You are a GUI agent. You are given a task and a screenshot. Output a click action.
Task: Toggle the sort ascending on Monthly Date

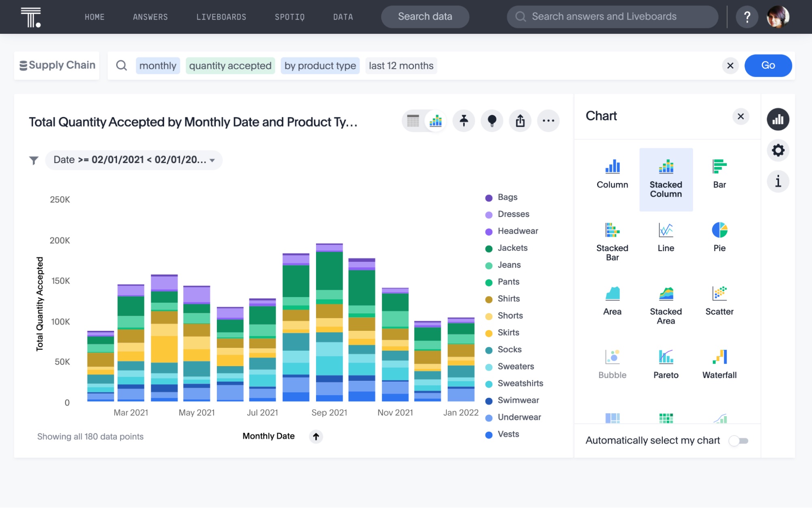(315, 435)
